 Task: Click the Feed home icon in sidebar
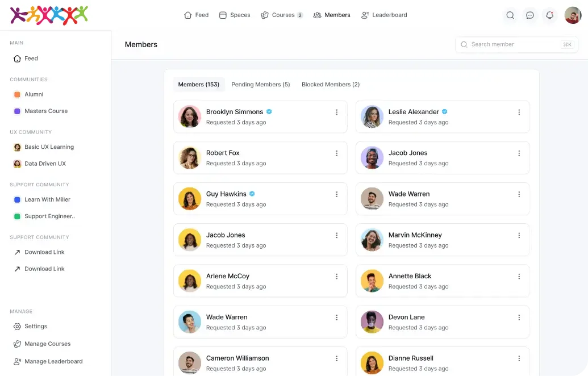click(x=17, y=59)
